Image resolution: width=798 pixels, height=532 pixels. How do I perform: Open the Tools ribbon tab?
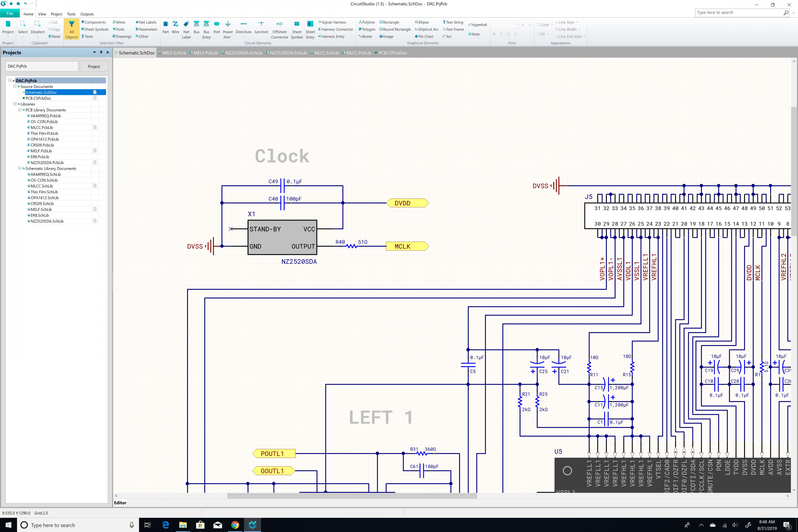pyautogui.click(x=71, y=14)
